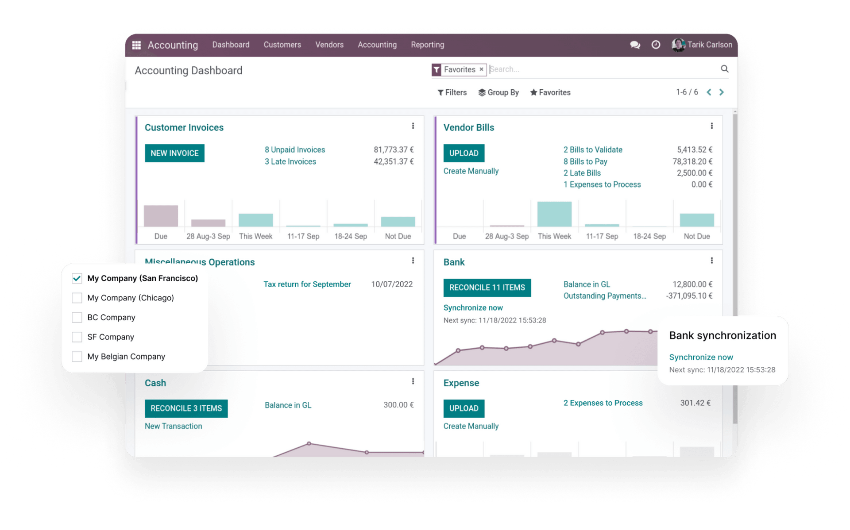
Task: Click the search magnifier icon
Action: (x=724, y=69)
